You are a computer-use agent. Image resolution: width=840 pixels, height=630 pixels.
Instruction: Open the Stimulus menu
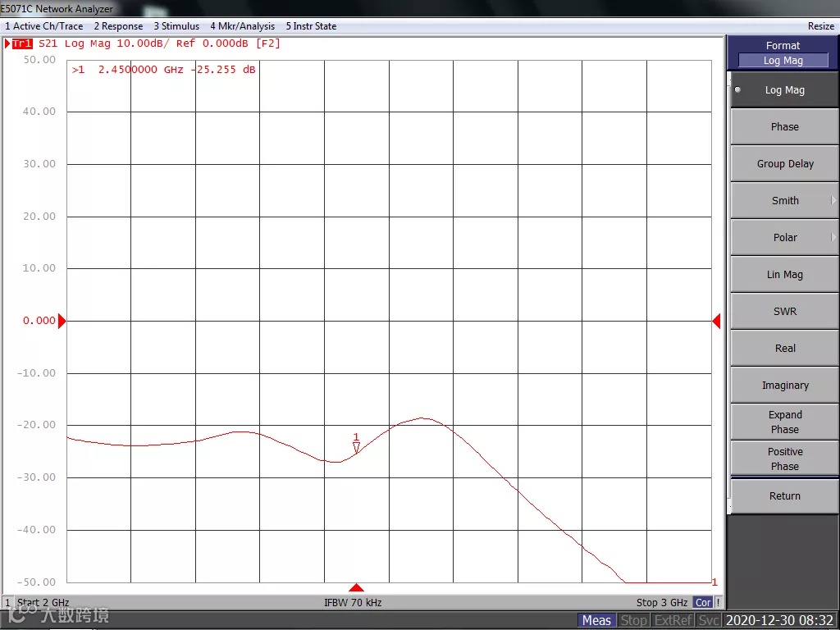tap(176, 25)
